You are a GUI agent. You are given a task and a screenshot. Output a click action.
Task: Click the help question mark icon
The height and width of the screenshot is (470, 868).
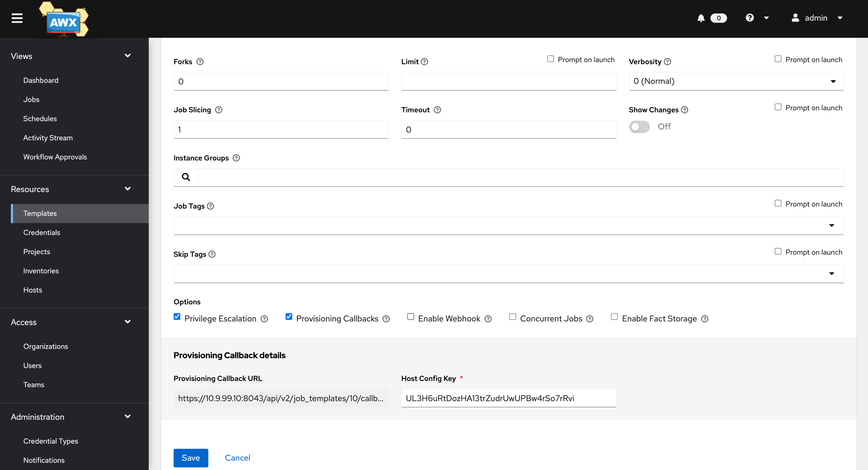(x=750, y=17)
